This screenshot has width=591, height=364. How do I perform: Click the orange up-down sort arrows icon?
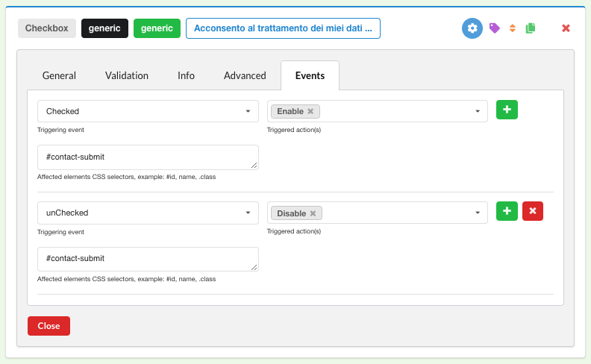click(x=513, y=28)
